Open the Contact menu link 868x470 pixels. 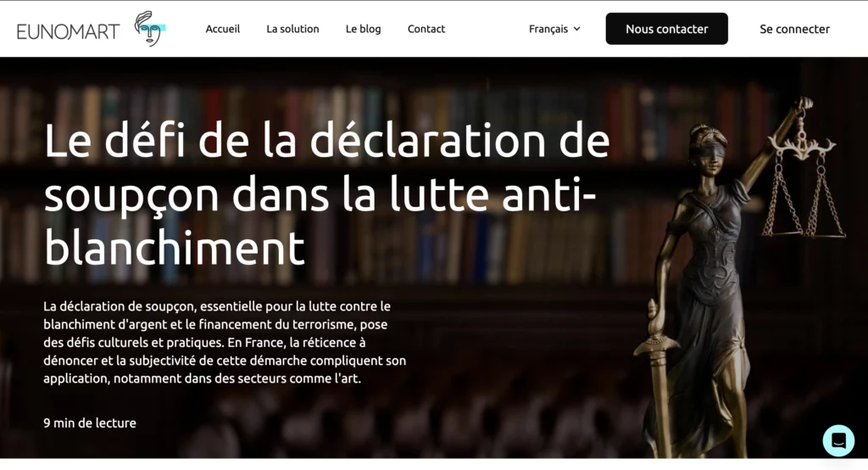pos(426,29)
